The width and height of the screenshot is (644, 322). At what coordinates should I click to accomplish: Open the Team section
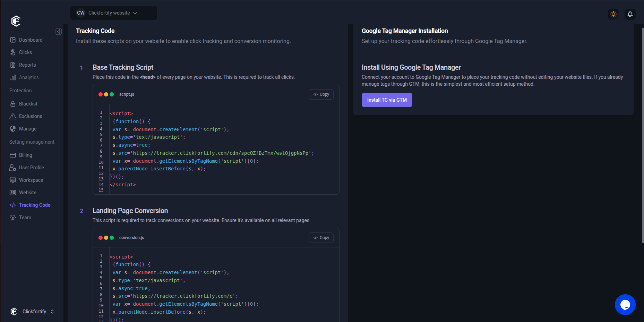coord(25,217)
